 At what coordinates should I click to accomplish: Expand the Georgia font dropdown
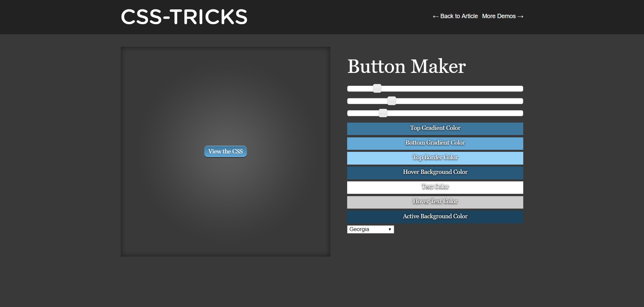[x=370, y=229]
